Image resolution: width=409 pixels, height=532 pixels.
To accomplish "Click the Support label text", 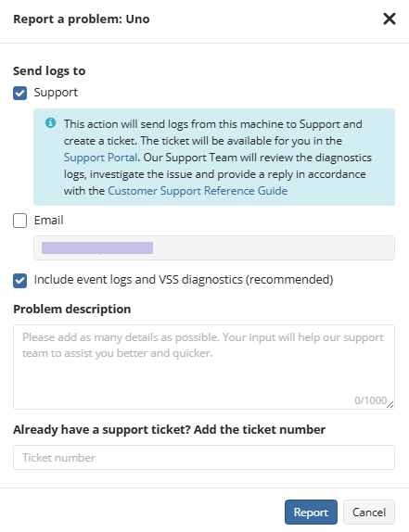I will click(x=56, y=93).
